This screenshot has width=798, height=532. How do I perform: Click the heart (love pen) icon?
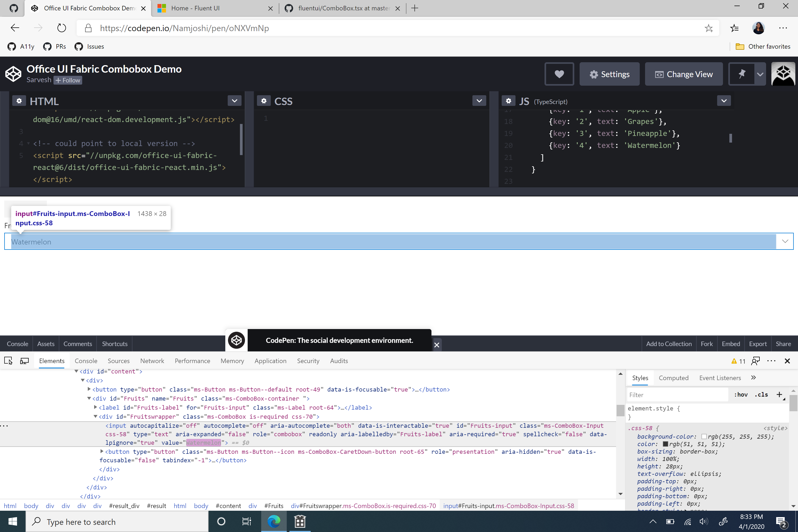click(x=559, y=74)
